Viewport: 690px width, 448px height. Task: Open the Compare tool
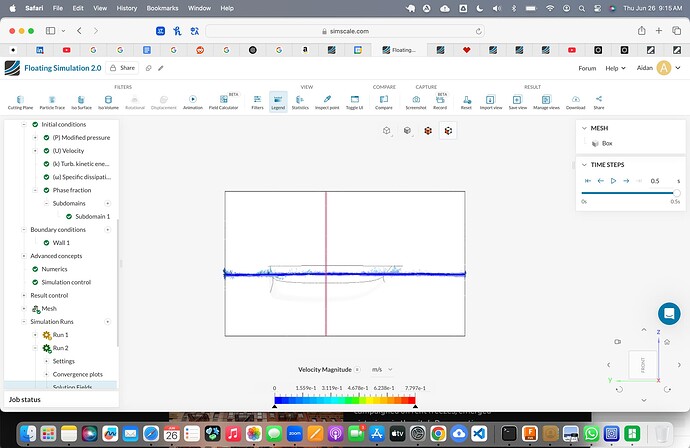384,103
